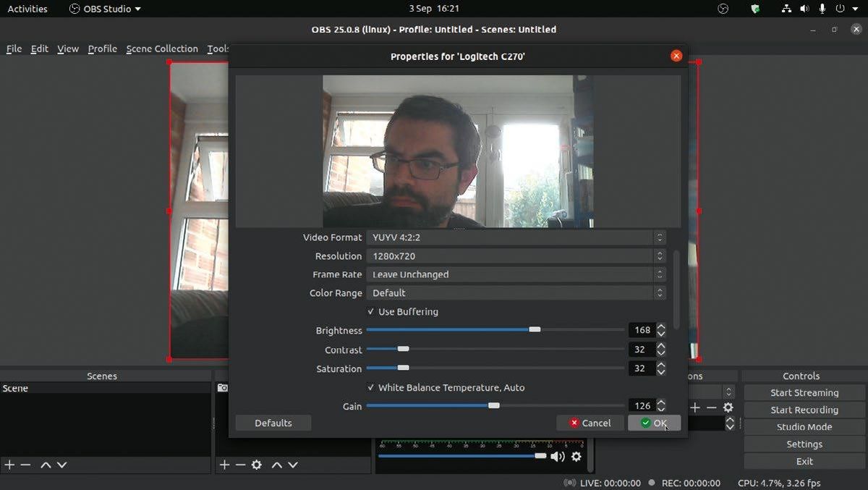Open the Profile menu
The image size is (868, 490).
coord(102,48)
